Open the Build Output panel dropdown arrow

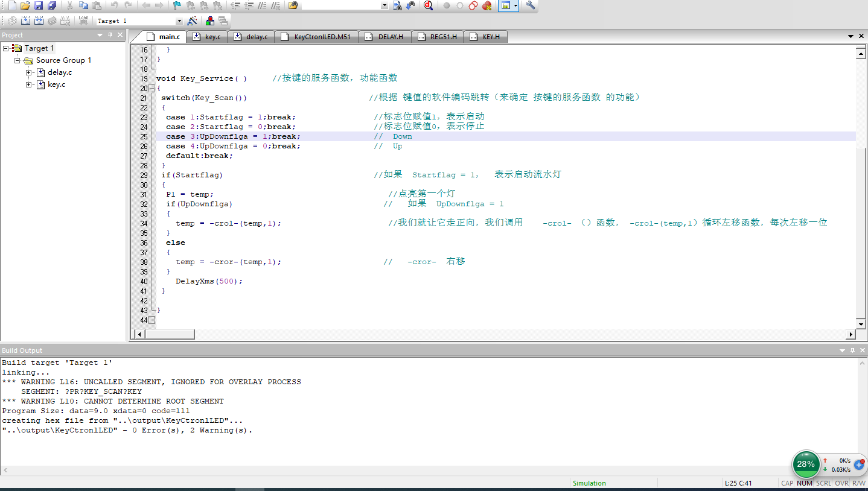point(843,350)
